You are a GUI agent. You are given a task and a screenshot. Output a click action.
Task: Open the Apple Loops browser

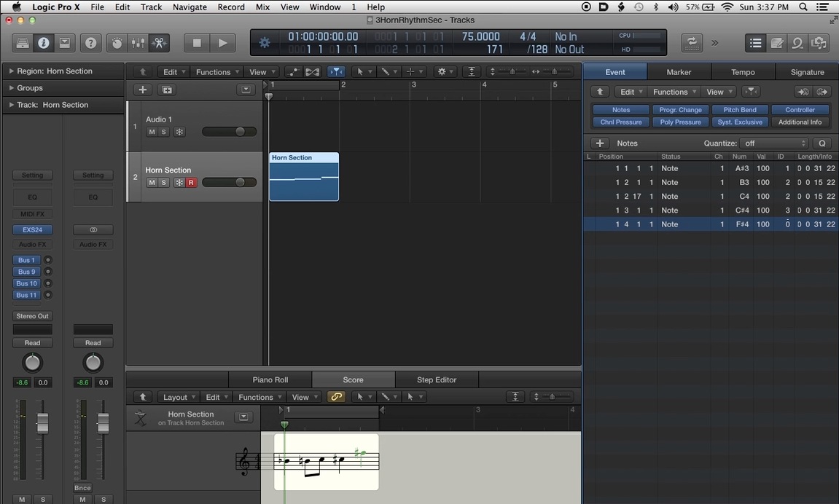(798, 43)
